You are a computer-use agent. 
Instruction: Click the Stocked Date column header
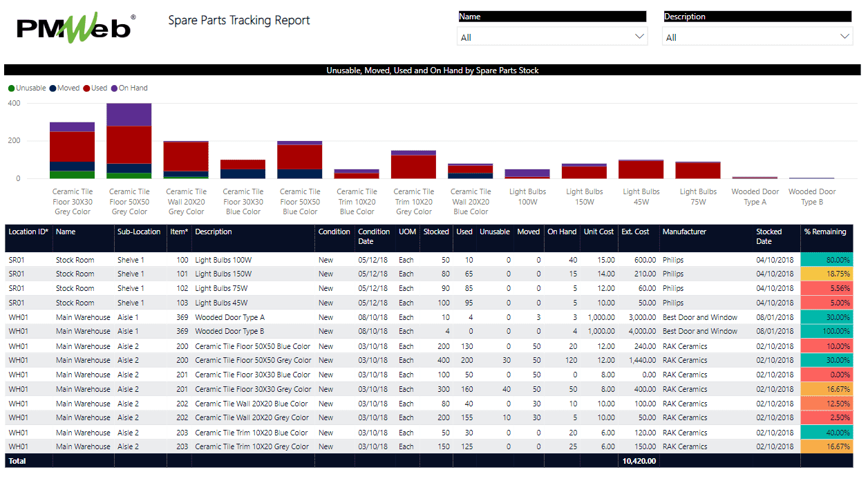click(768, 236)
